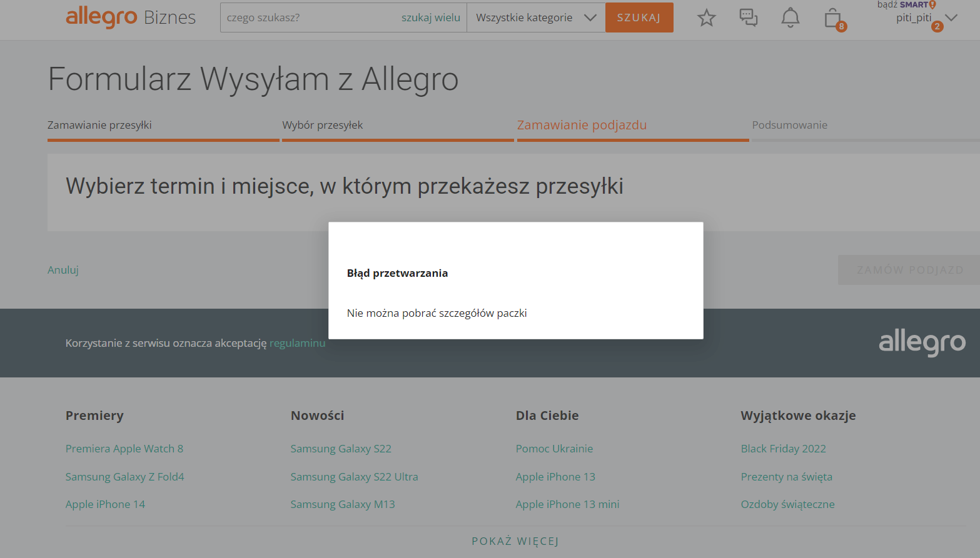Switch to the Zamawianie przesyłki tab

(x=99, y=125)
